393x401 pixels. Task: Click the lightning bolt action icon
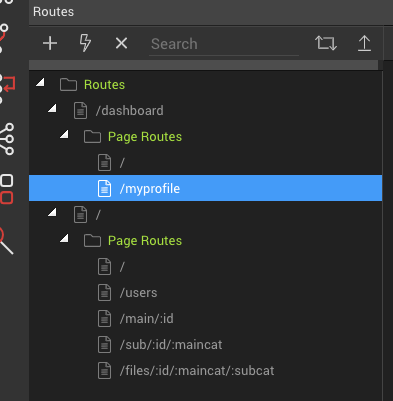[85, 43]
